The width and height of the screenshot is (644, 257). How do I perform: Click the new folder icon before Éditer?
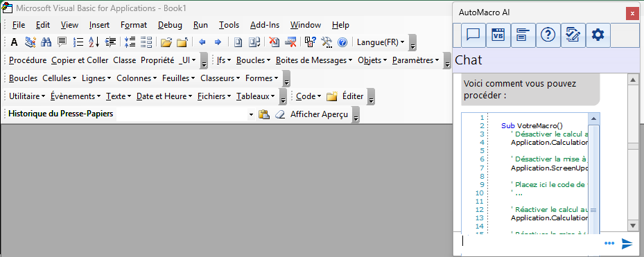pos(331,96)
